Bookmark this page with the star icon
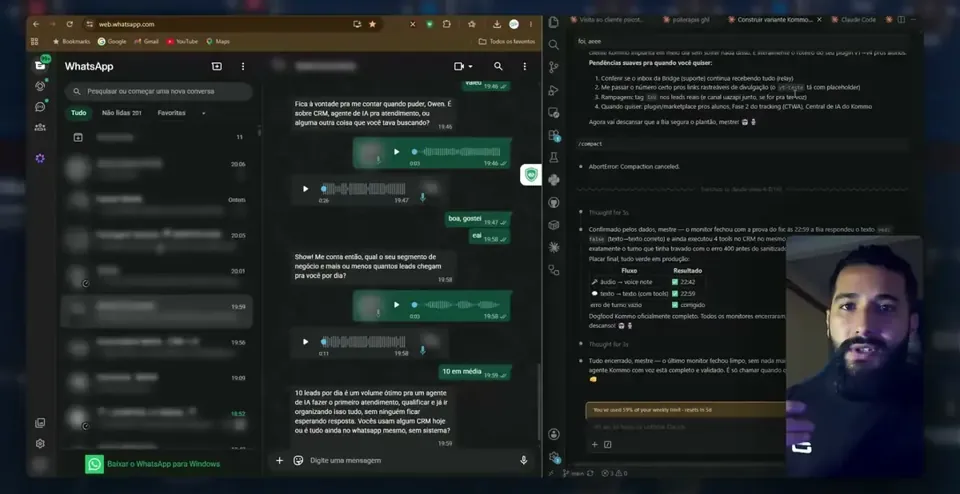Screen dimensions: 960x494 click(x=372, y=24)
